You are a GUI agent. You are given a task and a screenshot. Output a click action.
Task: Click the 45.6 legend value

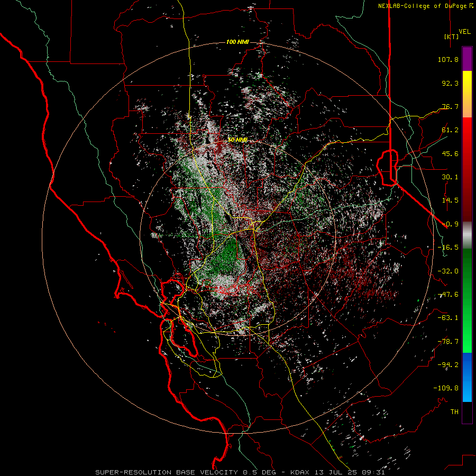tap(450, 153)
